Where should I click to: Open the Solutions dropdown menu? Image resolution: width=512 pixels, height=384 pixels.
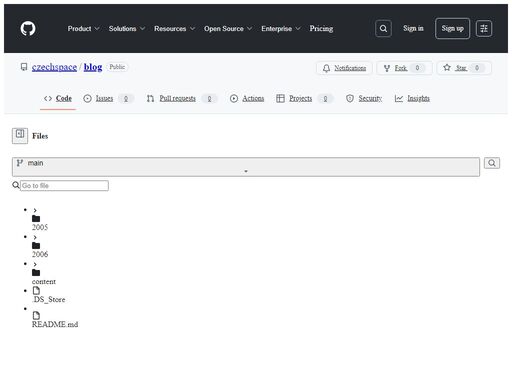127,29
